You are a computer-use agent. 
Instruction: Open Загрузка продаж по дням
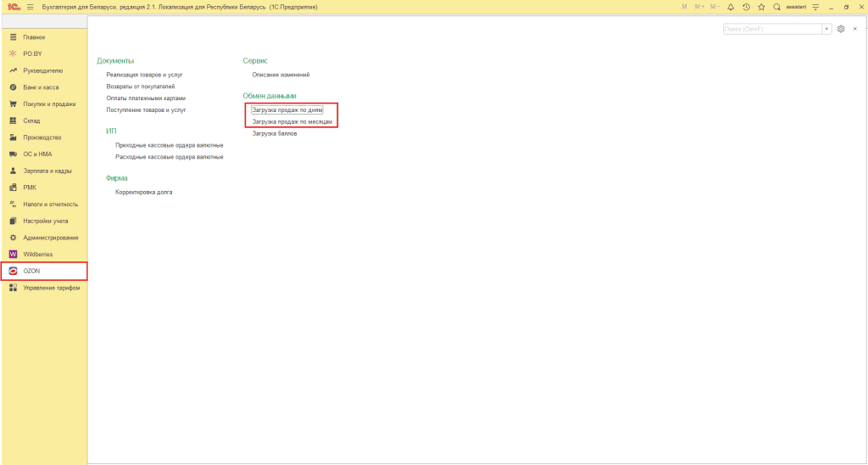pos(287,110)
